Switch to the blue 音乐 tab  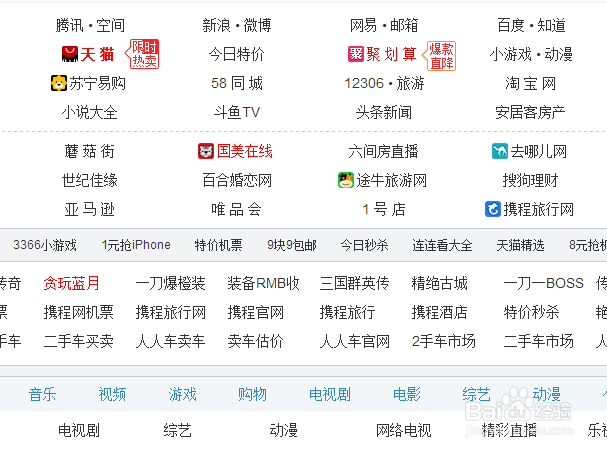pyautogui.click(x=42, y=394)
